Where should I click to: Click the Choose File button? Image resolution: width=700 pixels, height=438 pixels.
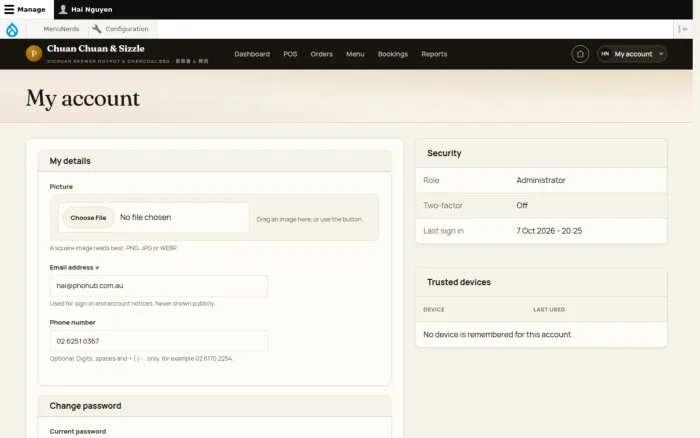[88, 218]
